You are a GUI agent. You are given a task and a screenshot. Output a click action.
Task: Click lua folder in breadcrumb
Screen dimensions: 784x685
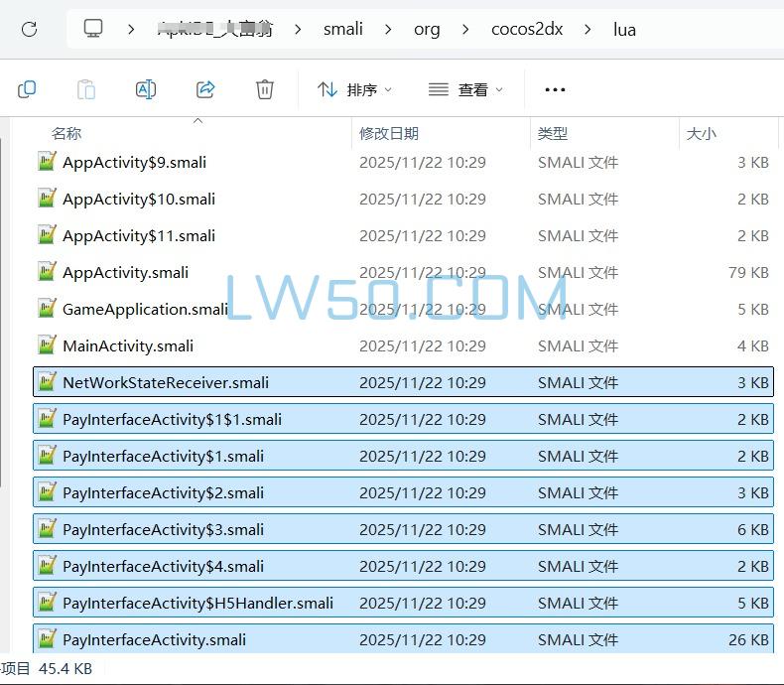click(x=624, y=30)
